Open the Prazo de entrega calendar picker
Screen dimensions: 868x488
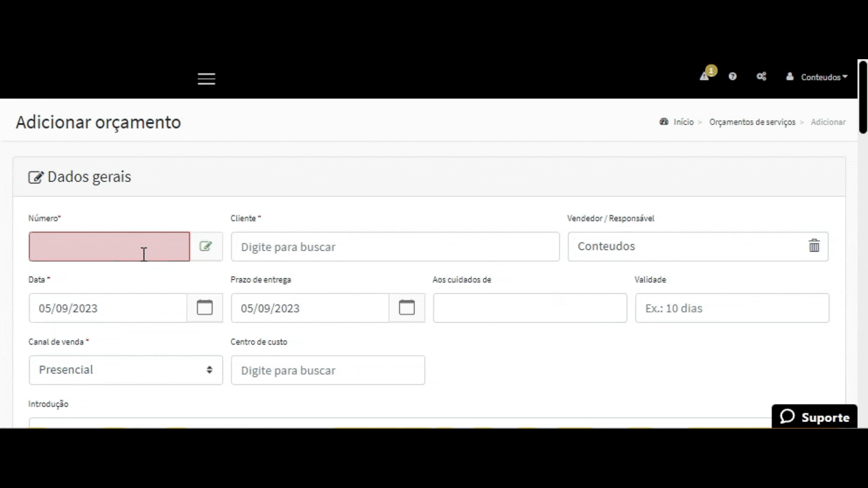coord(406,308)
